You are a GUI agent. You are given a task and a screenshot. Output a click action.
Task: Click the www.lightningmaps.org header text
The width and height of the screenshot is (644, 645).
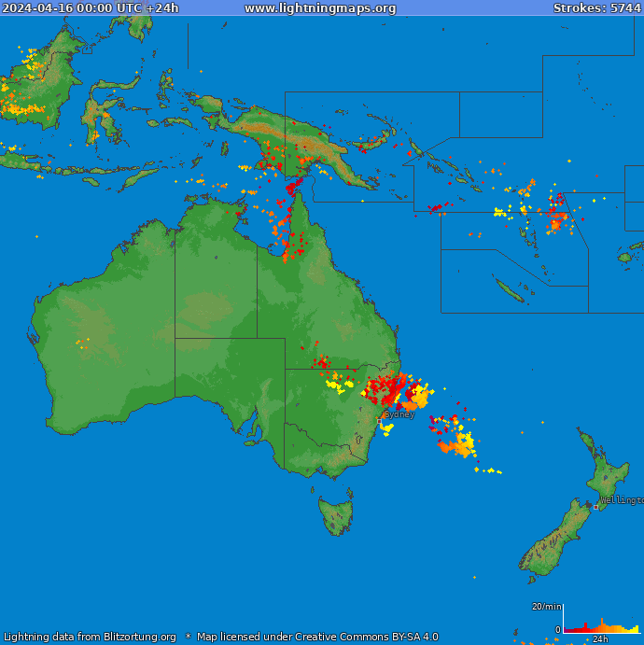click(320, 8)
